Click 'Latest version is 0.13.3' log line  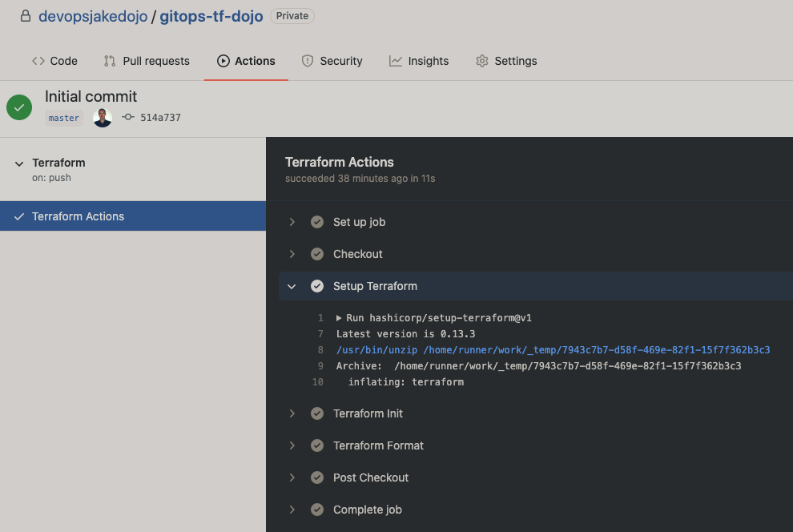point(405,334)
